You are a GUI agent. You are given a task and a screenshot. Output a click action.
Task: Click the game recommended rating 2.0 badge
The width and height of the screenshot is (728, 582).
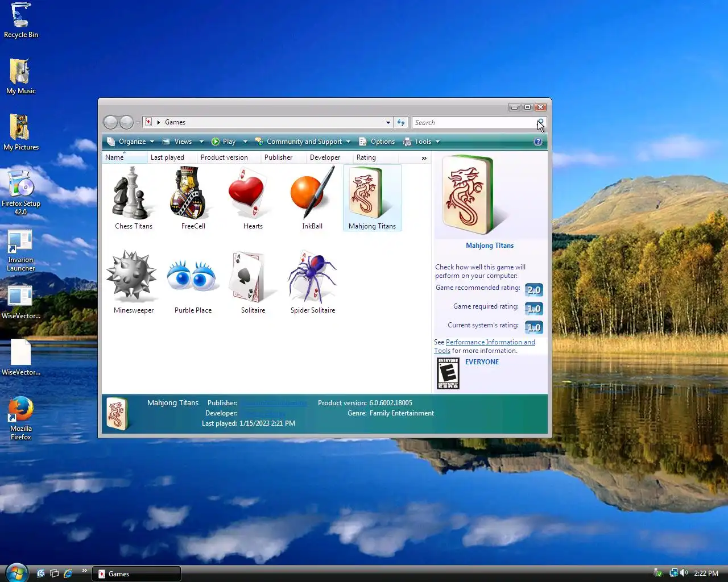click(x=533, y=290)
